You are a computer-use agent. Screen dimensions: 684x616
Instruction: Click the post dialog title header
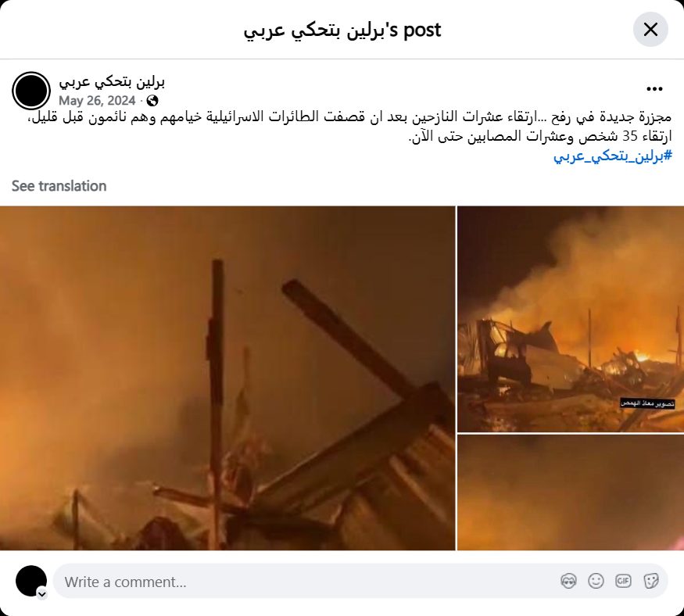pyautogui.click(x=342, y=30)
